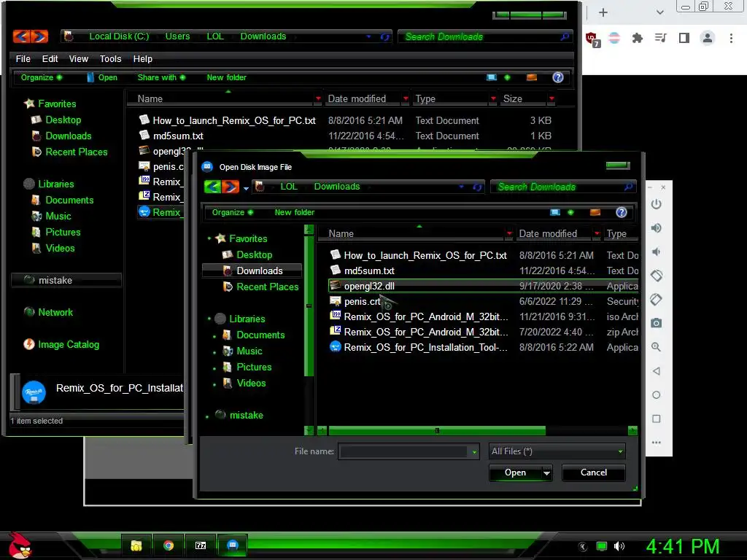Open Chrome three-dot menu
This screenshot has height=560, width=747.
(731, 38)
